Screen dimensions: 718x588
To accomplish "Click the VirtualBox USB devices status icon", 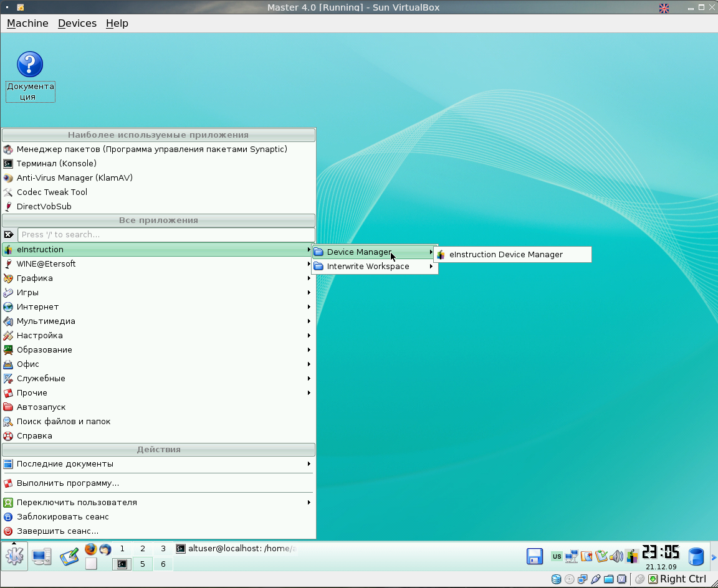I will tap(595, 579).
